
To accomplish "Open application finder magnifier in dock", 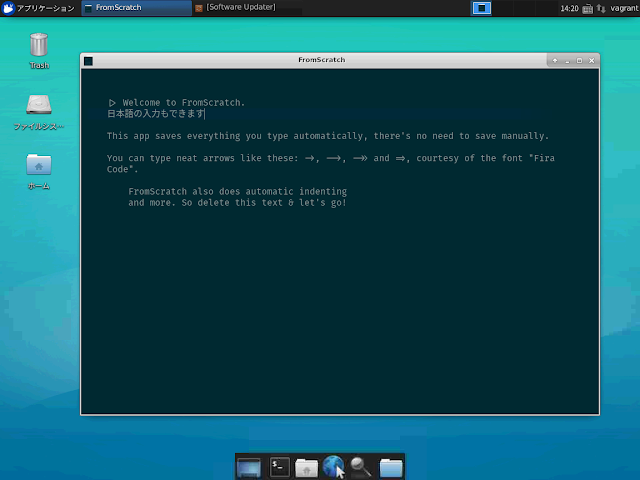I will coord(361,467).
